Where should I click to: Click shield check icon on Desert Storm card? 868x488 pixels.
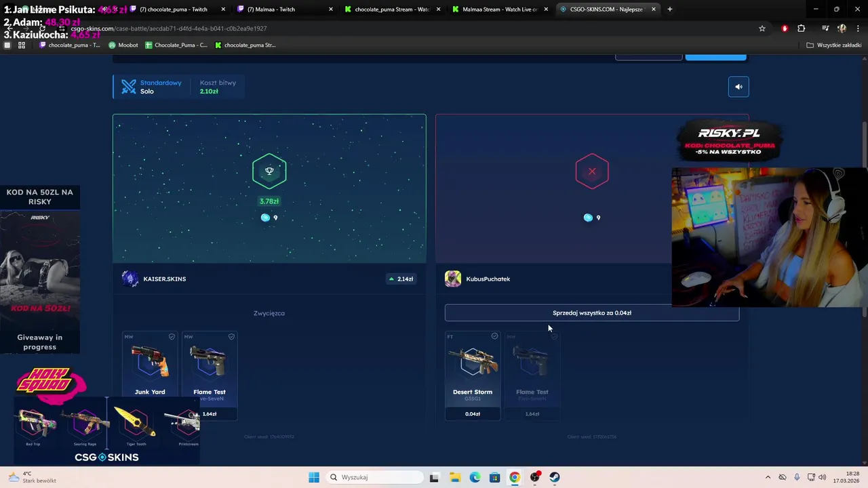pos(494,337)
